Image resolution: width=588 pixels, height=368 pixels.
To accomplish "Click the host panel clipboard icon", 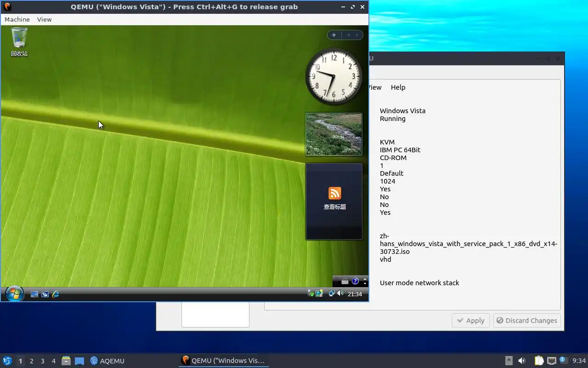I will (539, 361).
